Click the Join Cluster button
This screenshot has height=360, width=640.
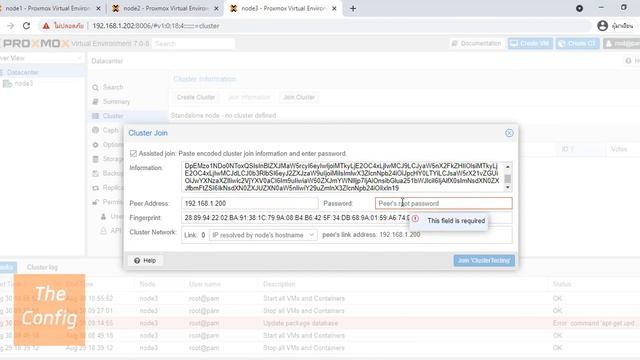(299, 97)
